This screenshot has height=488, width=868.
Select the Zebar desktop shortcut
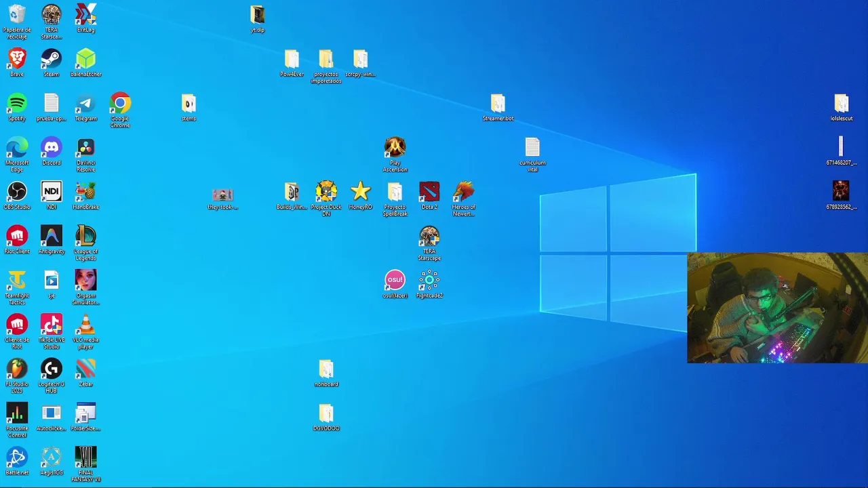coord(85,369)
